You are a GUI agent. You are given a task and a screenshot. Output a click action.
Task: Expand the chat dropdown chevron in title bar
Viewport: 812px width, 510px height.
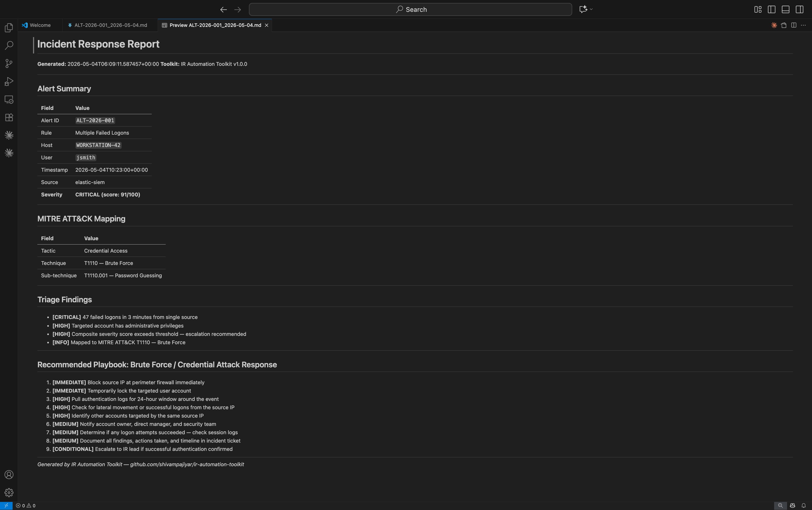[x=591, y=9]
